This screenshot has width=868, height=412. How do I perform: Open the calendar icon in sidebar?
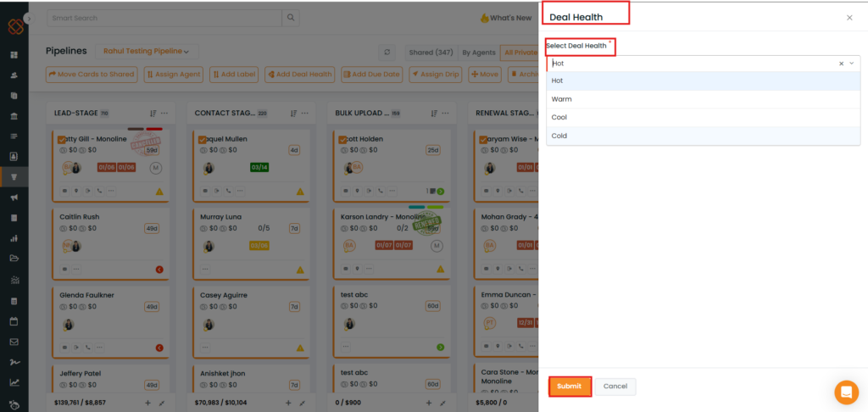pos(14,321)
